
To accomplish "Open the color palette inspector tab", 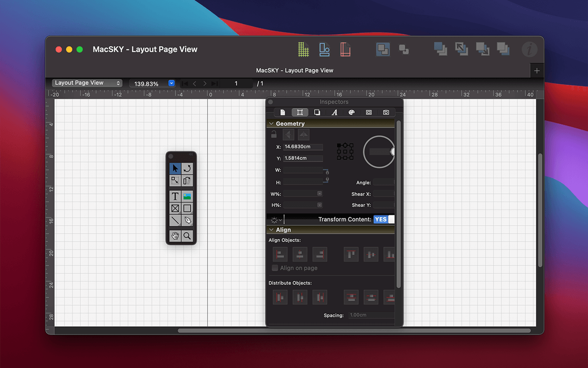I will pos(351,112).
